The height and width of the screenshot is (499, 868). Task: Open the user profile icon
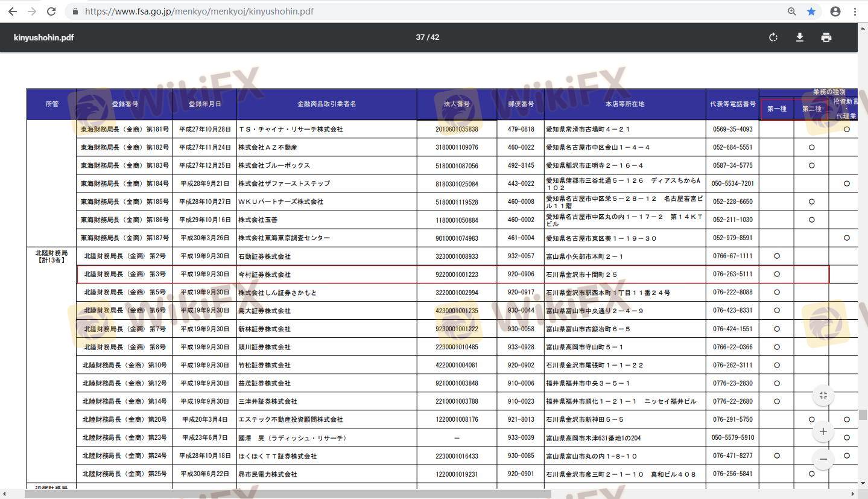coord(835,11)
